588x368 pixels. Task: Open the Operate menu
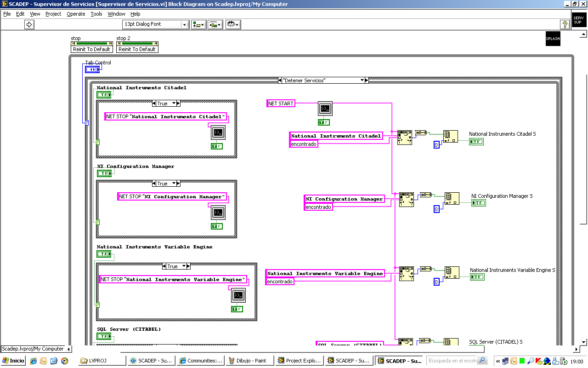click(x=76, y=14)
